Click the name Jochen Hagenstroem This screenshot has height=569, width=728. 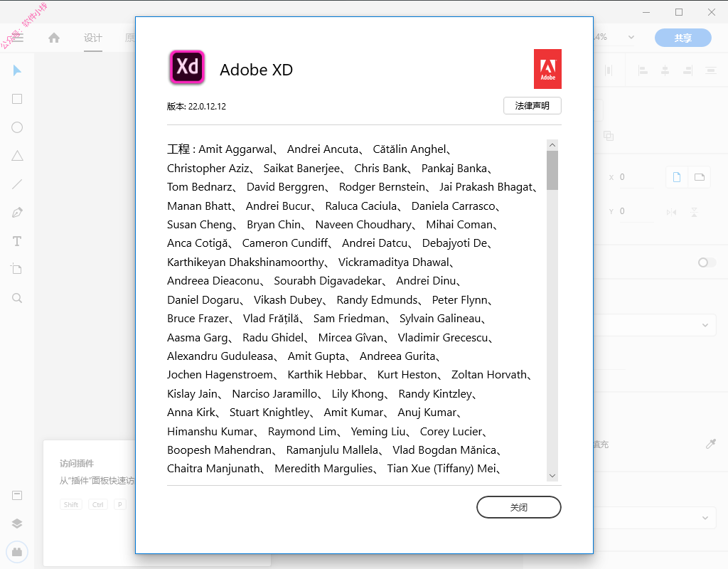point(220,374)
